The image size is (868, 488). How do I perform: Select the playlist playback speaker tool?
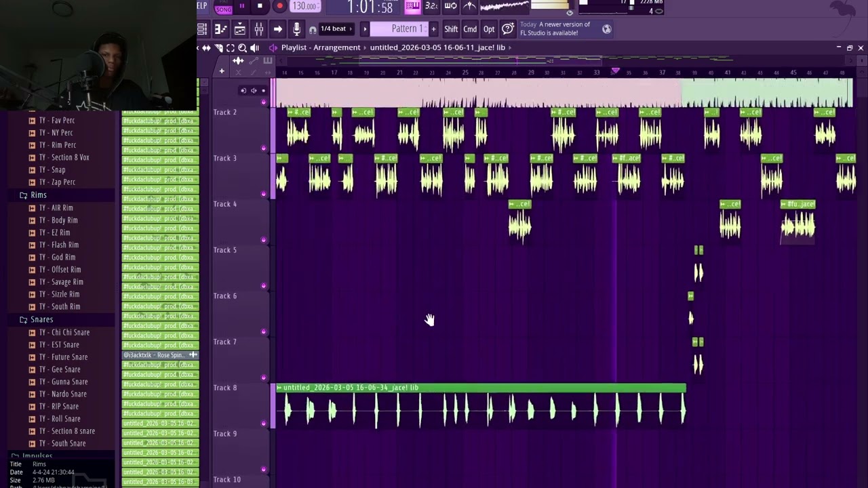click(255, 48)
